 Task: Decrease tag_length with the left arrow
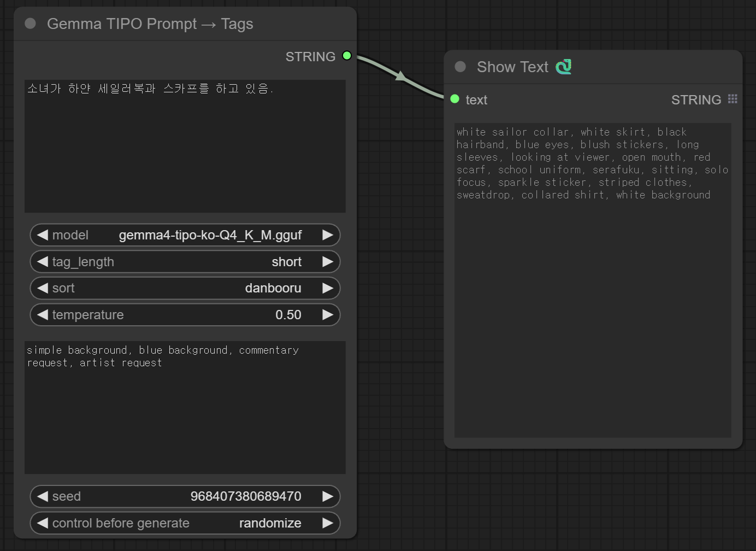pos(43,262)
